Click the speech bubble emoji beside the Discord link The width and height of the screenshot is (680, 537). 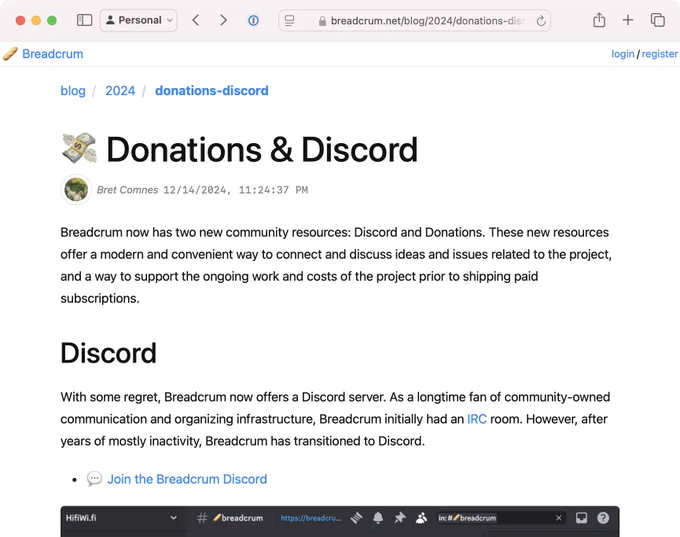click(94, 478)
